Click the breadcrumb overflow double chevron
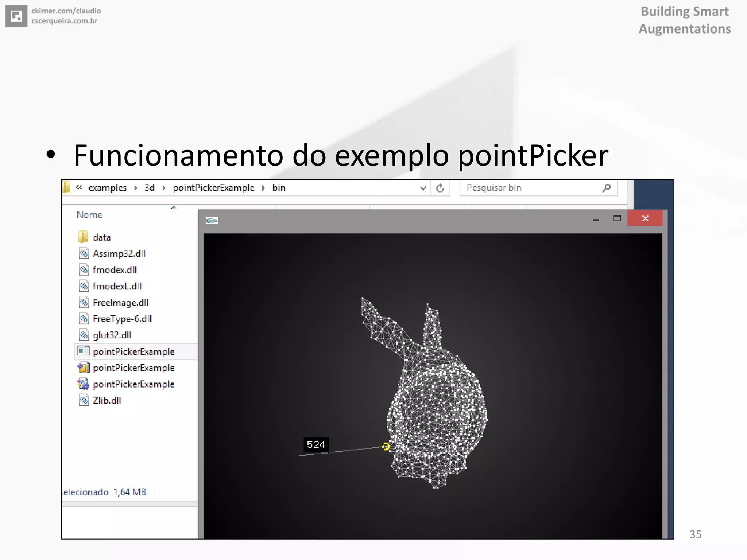 point(79,187)
